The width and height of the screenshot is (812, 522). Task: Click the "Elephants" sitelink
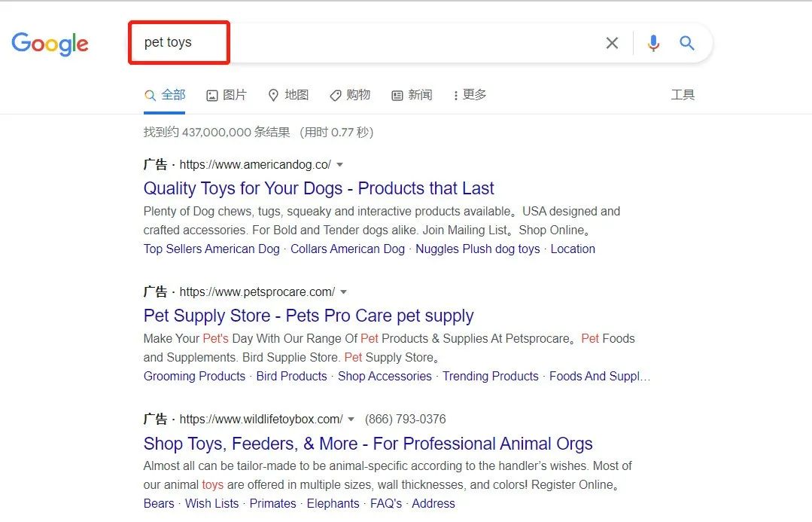coord(333,504)
